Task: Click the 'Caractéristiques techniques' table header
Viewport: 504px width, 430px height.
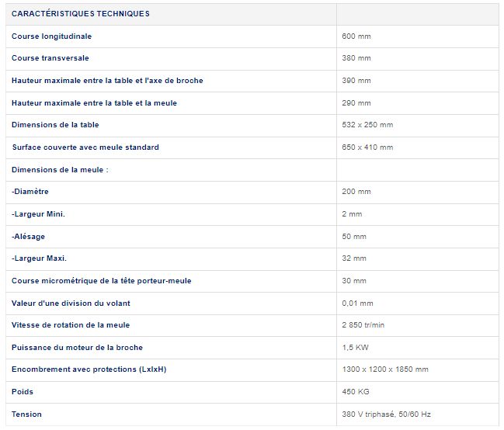Action: pyautogui.click(x=81, y=14)
